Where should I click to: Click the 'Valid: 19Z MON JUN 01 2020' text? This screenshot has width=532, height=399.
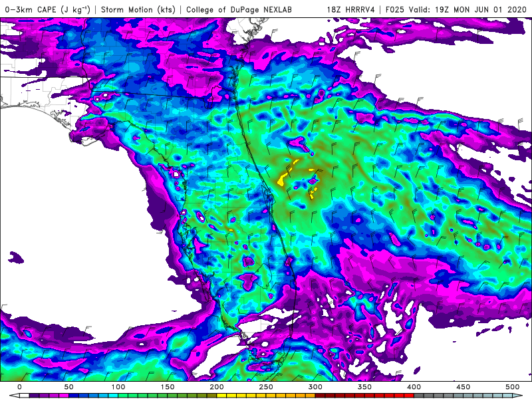pyautogui.click(x=467, y=9)
